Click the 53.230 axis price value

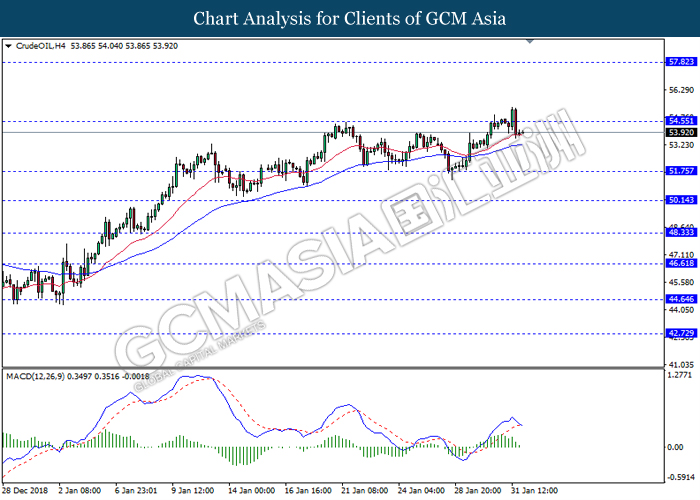(x=681, y=145)
